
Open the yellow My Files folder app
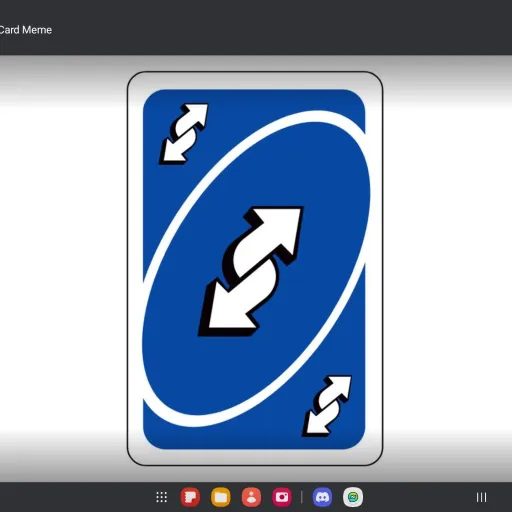click(221, 497)
